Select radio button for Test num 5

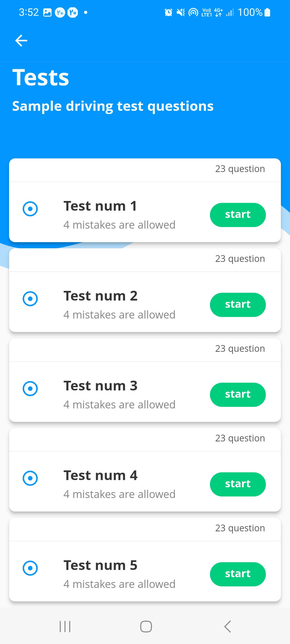point(30,568)
